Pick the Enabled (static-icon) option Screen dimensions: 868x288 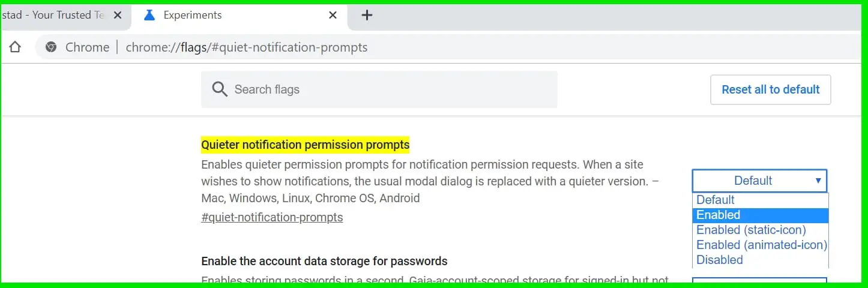[x=751, y=230]
